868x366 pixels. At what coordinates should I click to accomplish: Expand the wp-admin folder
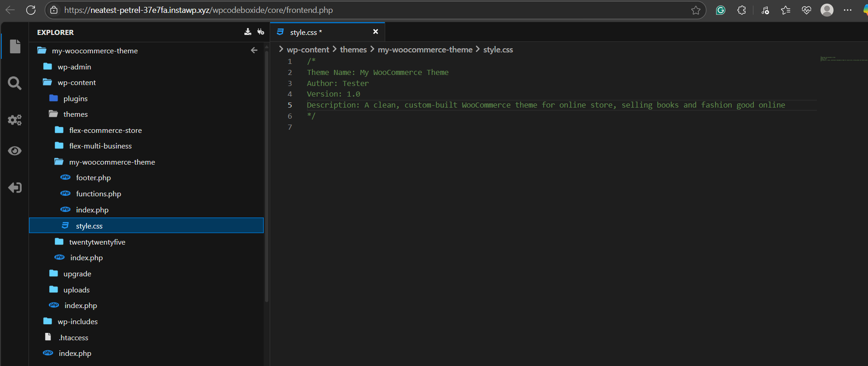coord(74,67)
